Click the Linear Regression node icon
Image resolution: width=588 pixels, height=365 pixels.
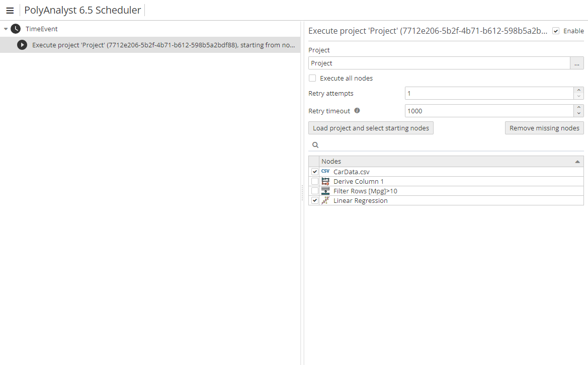pyautogui.click(x=325, y=200)
